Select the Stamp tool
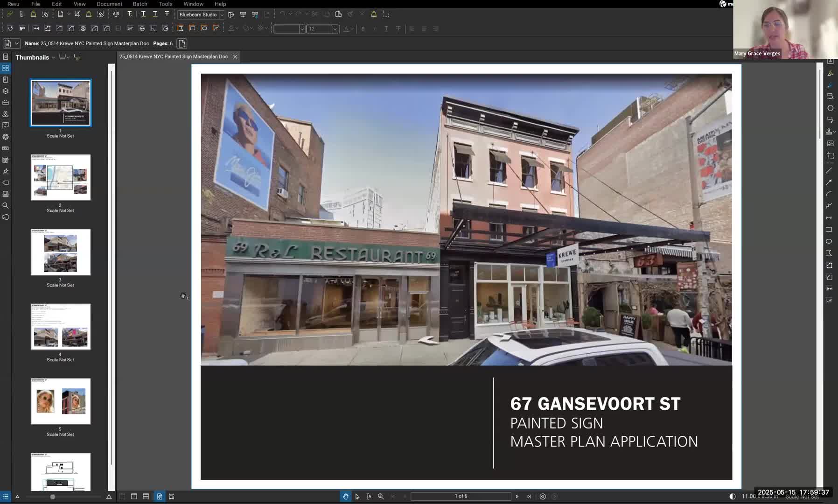Viewport: 838px width, 504px height. pos(829,132)
